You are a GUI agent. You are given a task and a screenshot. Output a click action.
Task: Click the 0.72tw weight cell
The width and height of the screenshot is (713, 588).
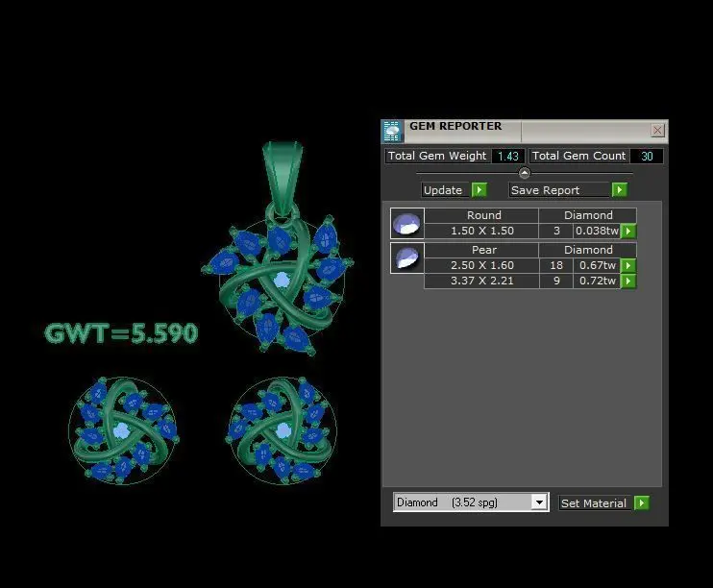[x=597, y=282]
